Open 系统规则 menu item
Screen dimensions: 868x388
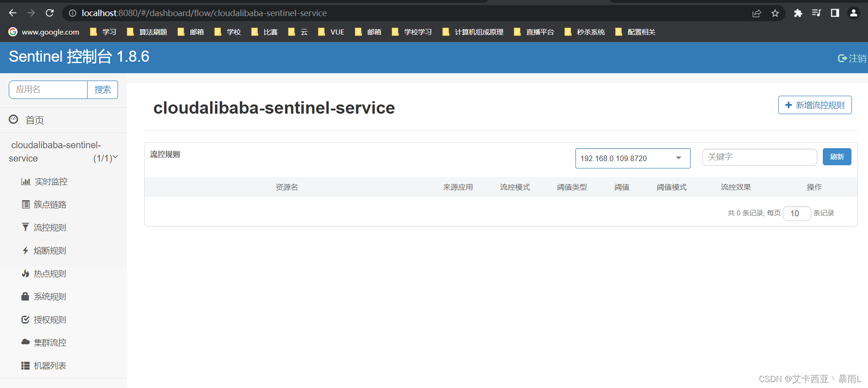coord(44,296)
